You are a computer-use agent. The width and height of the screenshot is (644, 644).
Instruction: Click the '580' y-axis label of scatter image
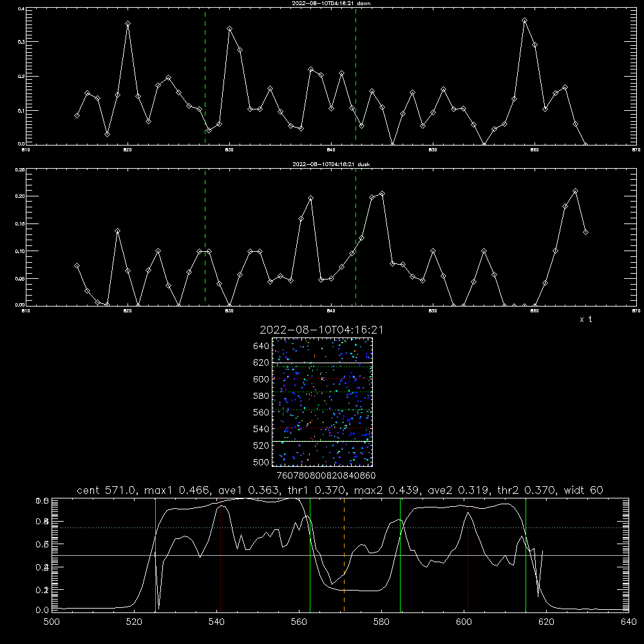[x=261, y=396]
